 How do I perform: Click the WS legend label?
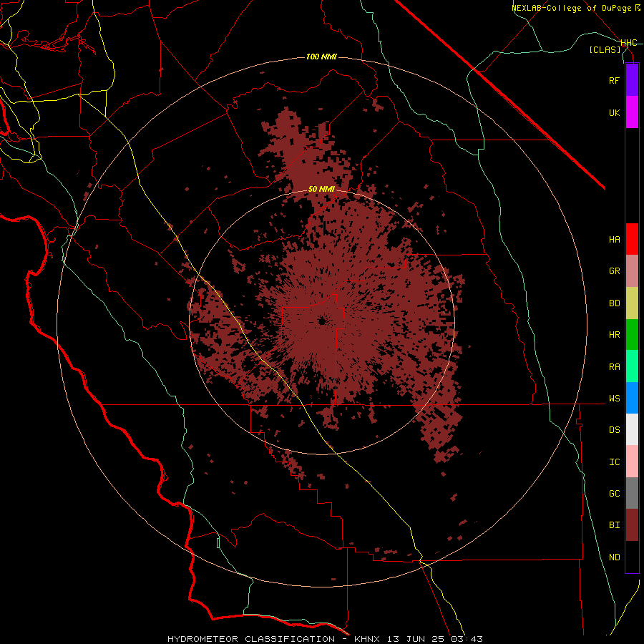click(x=615, y=399)
